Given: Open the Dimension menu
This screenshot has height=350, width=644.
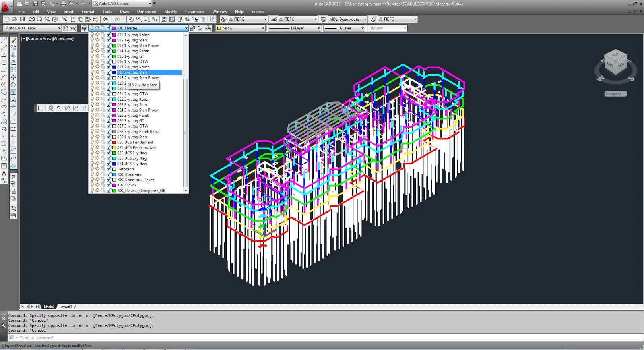Looking at the screenshot, I should pos(147,12).
